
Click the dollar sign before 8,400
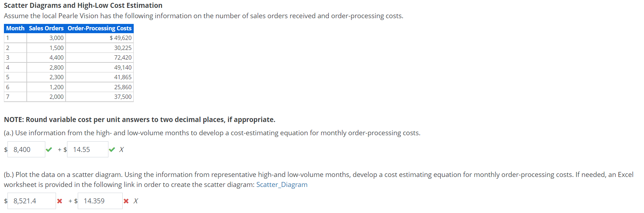pyautogui.click(x=5, y=149)
